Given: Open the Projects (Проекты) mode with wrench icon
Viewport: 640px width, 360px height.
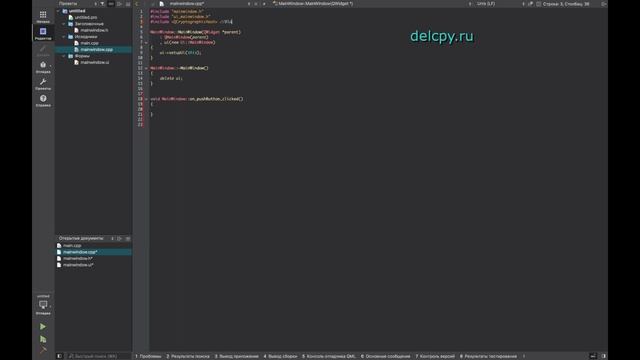Looking at the screenshot, I should click(43, 84).
